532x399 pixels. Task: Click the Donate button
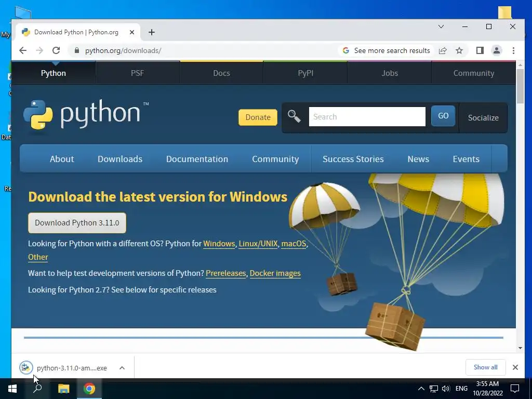258,117
